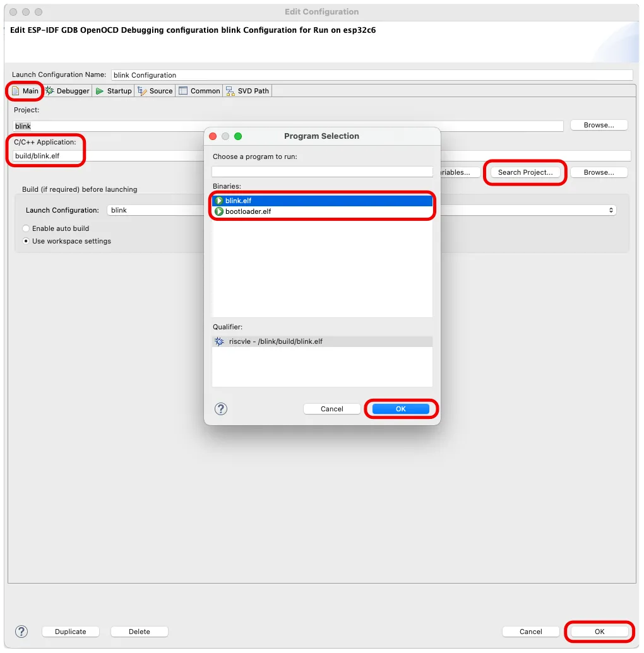Confirm program selection with OK
644x653 pixels.
(x=401, y=409)
